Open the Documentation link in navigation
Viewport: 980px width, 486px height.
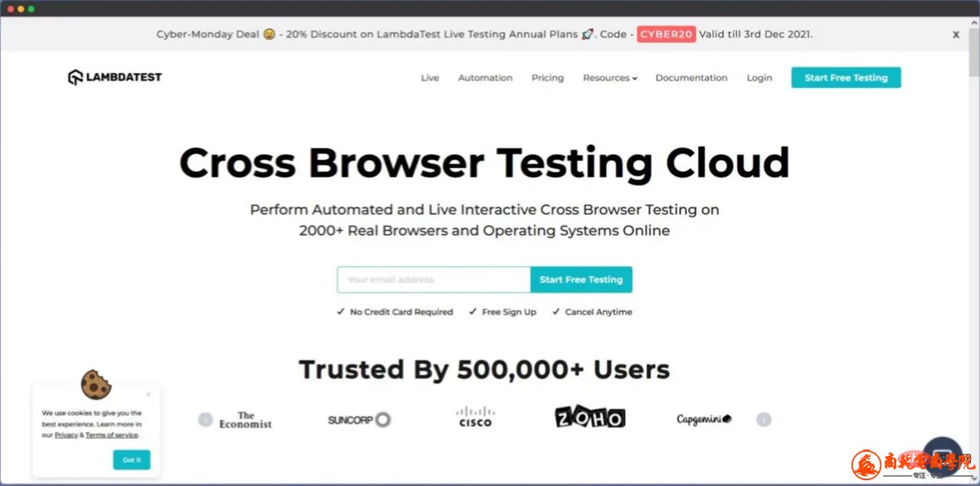tap(691, 78)
